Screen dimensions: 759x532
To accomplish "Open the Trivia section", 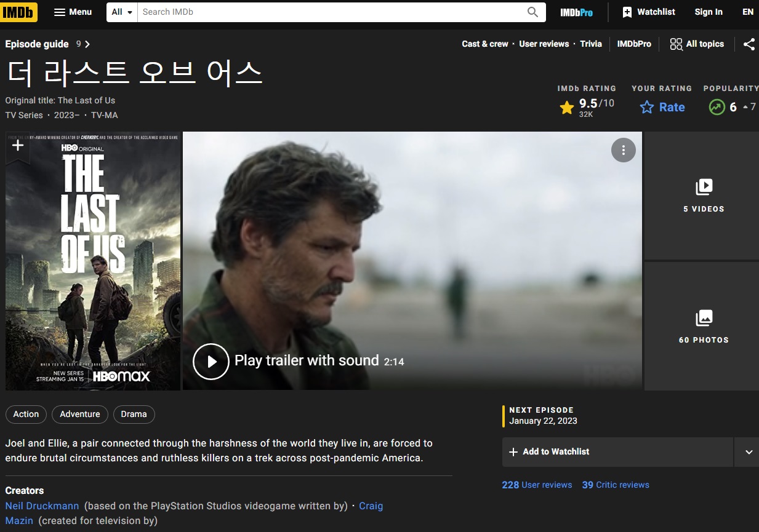I will (591, 44).
